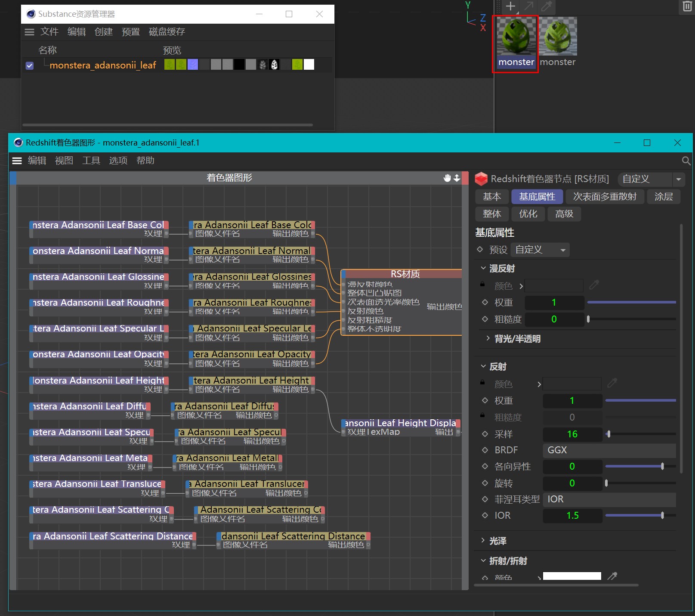Toggle keyframe diamond for 各向异性
The height and width of the screenshot is (616, 695).
click(485, 466)
